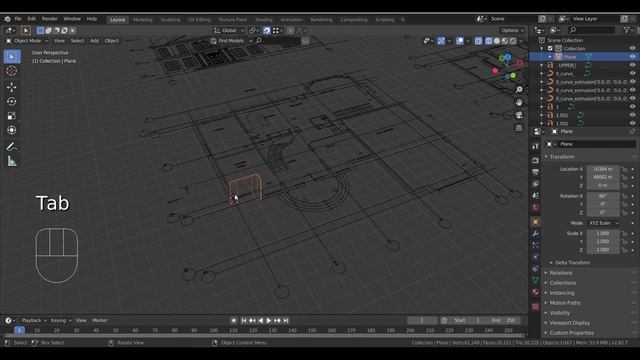
Task: Open the Playback popover in timeline
Action: (33, 320)
